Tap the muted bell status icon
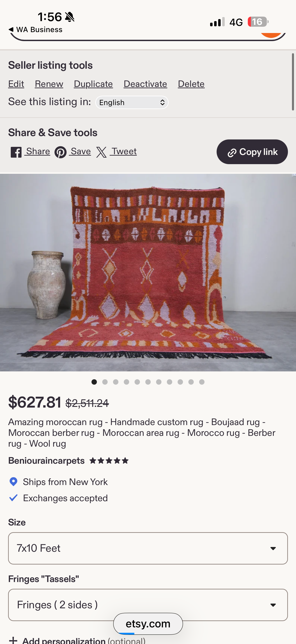The width and height of the screenshot is (296, 644). 70,17
